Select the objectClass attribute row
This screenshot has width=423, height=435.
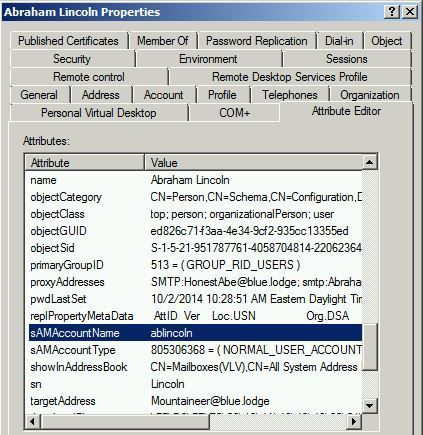click(x=195, y=214)
